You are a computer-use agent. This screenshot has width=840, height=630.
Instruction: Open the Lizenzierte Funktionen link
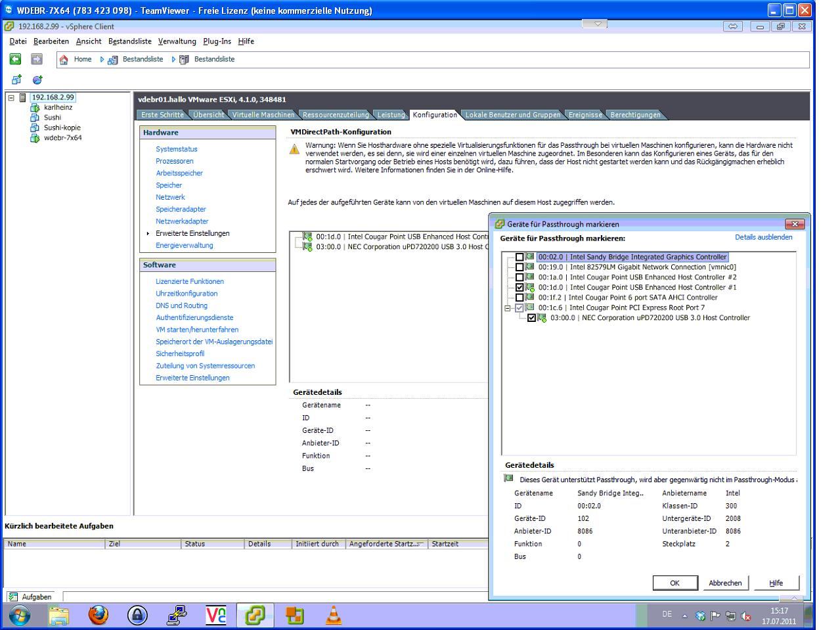click(x=190, y=281)
